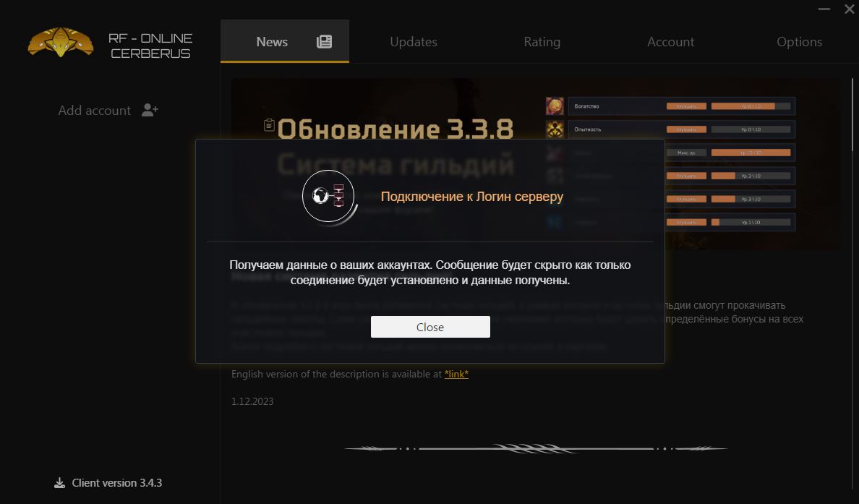Open the English description *link*

click(x=456, y=374)
